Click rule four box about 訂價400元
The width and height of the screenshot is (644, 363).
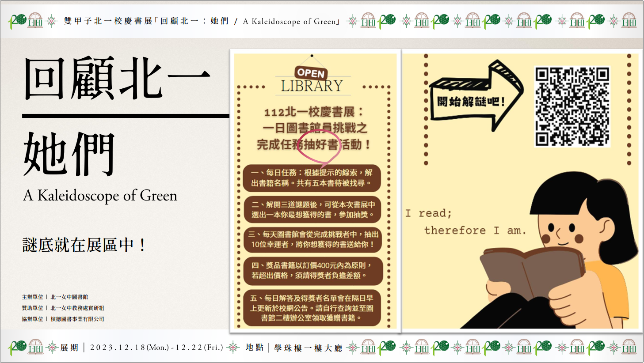[312, 270]
